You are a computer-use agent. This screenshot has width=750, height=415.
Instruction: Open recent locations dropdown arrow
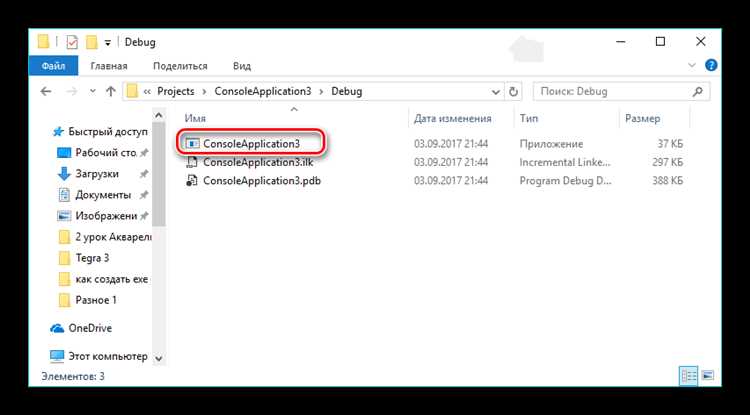[93, 91]
